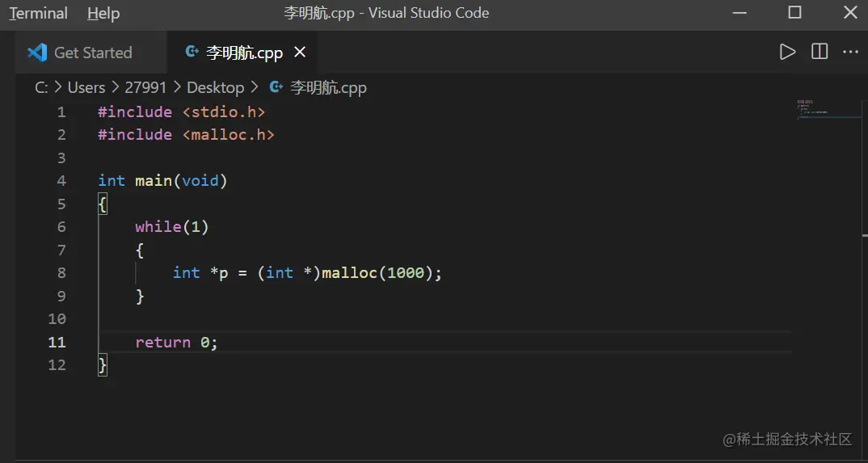Click the VS Code logo on Get Started tab

pyautogui.click(x=37, y=53)
